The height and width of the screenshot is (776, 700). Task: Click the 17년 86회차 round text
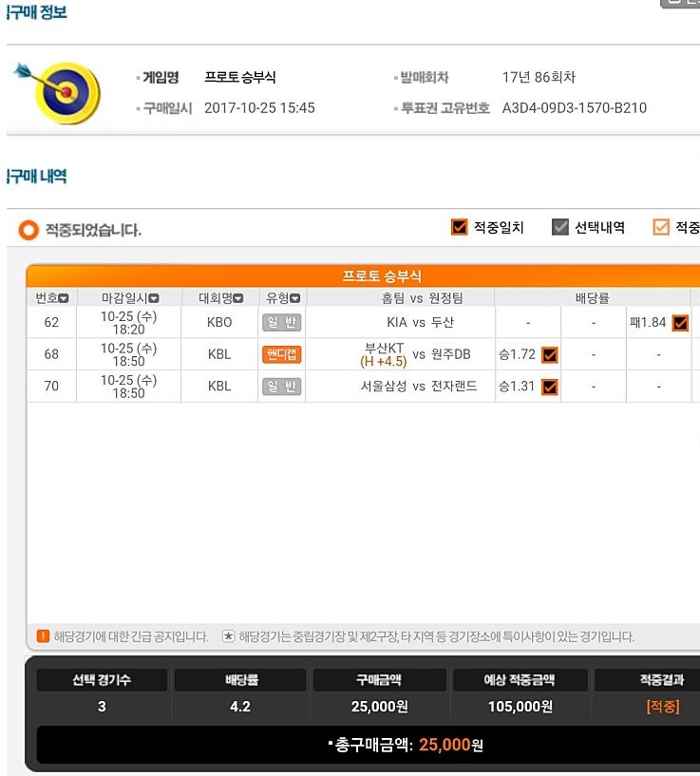click(539, 77)
